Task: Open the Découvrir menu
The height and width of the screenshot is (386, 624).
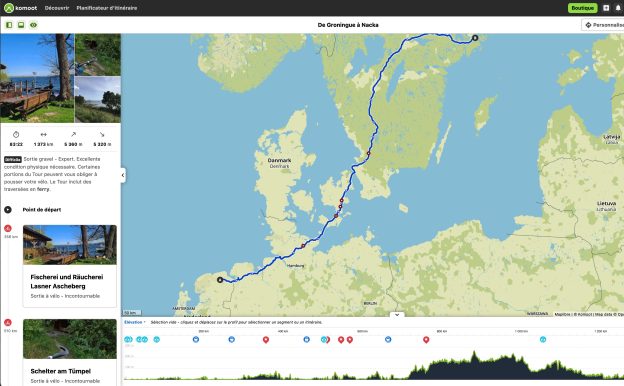Action: 57,8
